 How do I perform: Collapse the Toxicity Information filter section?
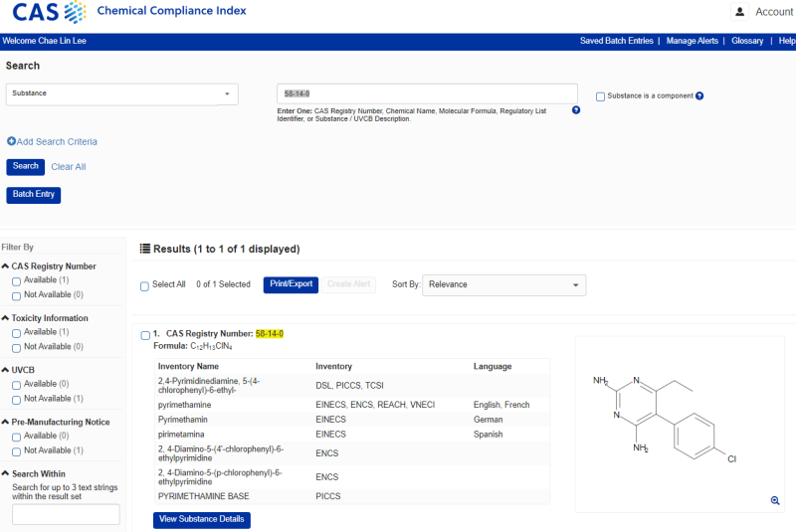5,318
